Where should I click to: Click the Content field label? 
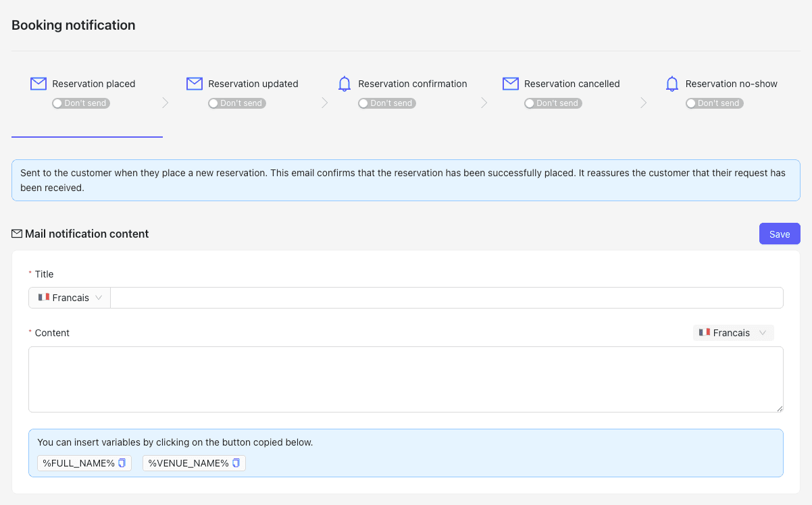[52, 333]
